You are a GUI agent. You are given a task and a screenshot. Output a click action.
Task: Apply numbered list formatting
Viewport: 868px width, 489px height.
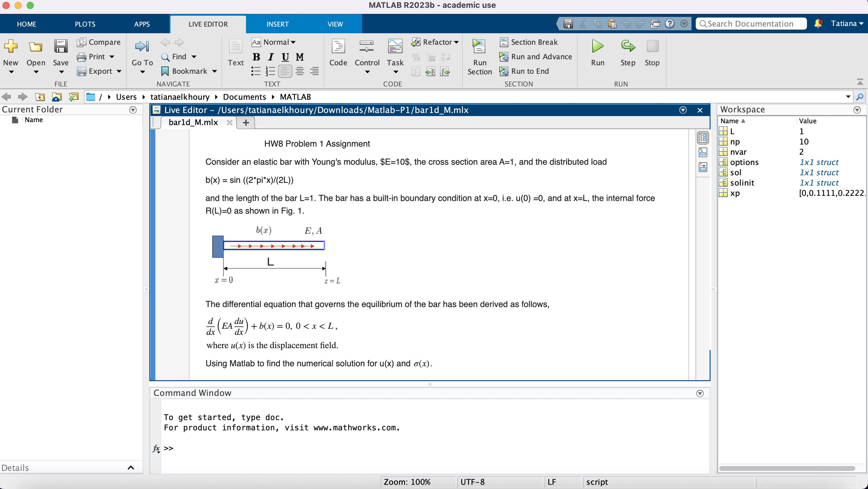click(x=270, y=71)
